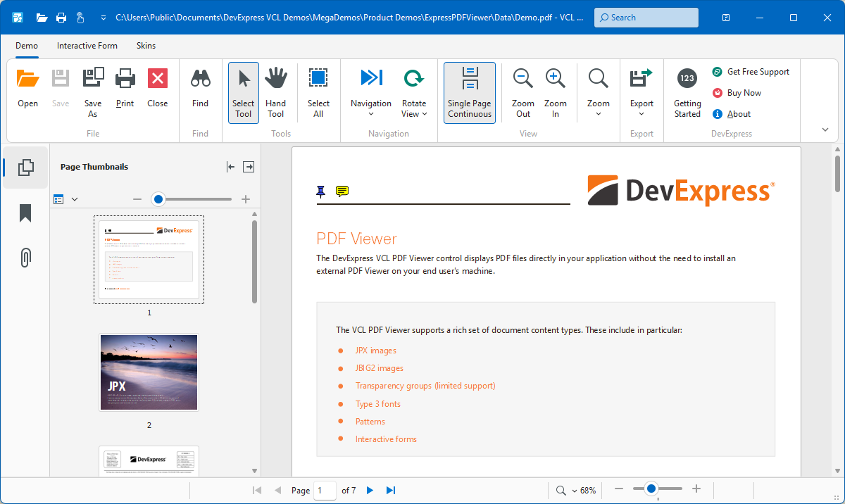
Task: Increase thumbnail size with the plus button
Action: click(246, 199)
